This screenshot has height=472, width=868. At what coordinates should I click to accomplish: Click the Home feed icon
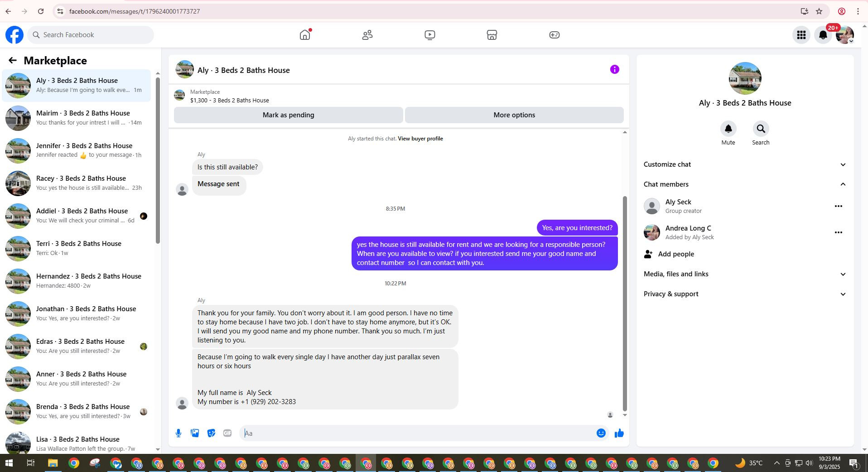tap(305, 35)
